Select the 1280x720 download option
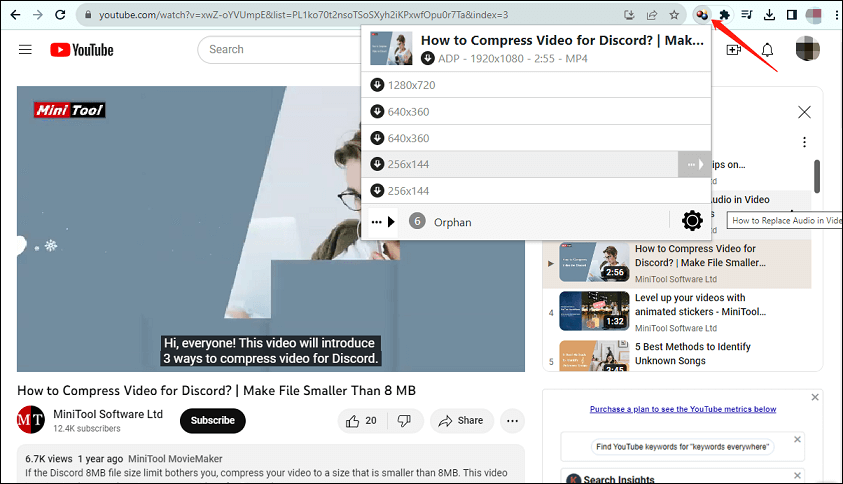This screenshot has width=843, height=484. point(536,85)
